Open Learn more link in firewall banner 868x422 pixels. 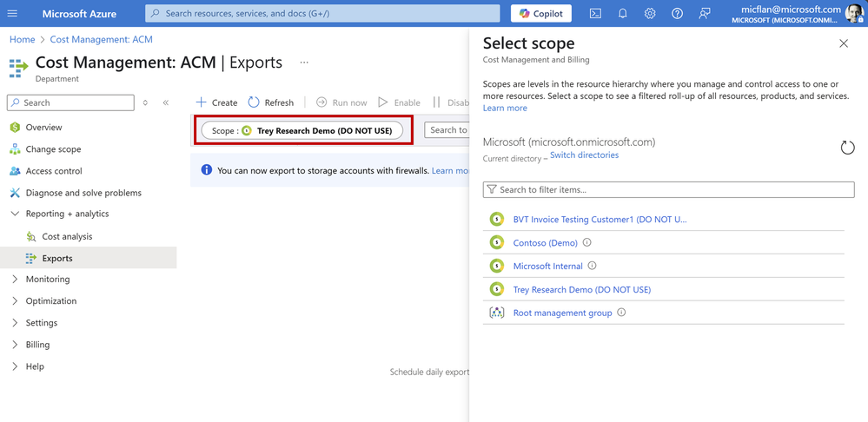[450, 170]
